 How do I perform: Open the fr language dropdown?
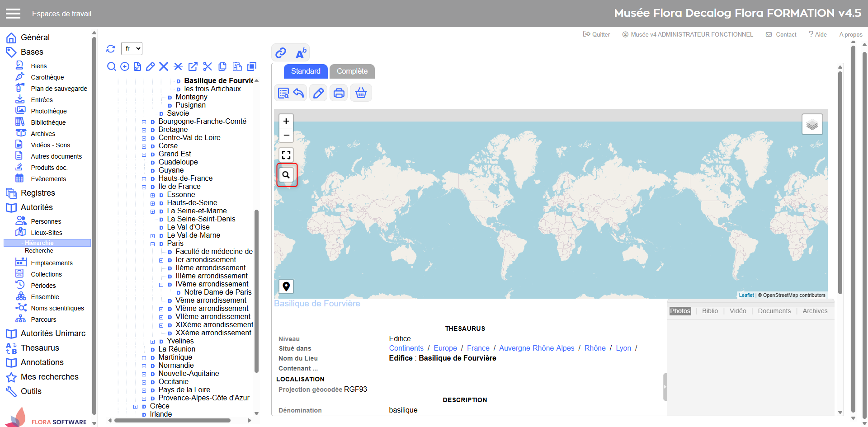132,48
